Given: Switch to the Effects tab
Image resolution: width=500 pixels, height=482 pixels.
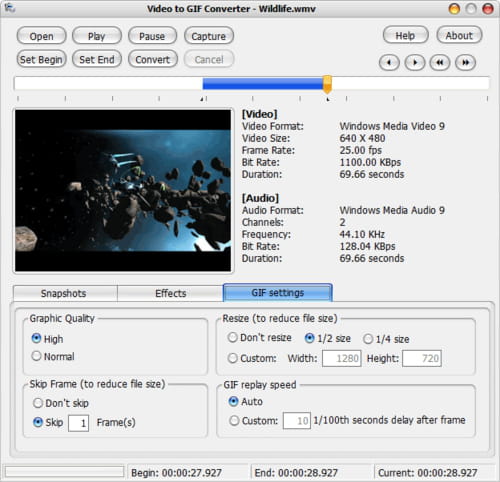Looking at the screenshot, I should click(x=170, y=293).
